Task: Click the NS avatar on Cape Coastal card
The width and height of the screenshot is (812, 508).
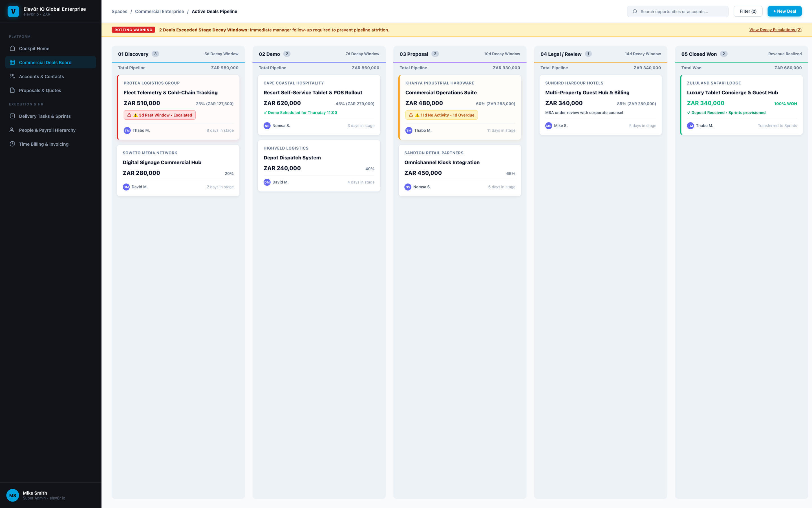Action: tap(267, 126)
